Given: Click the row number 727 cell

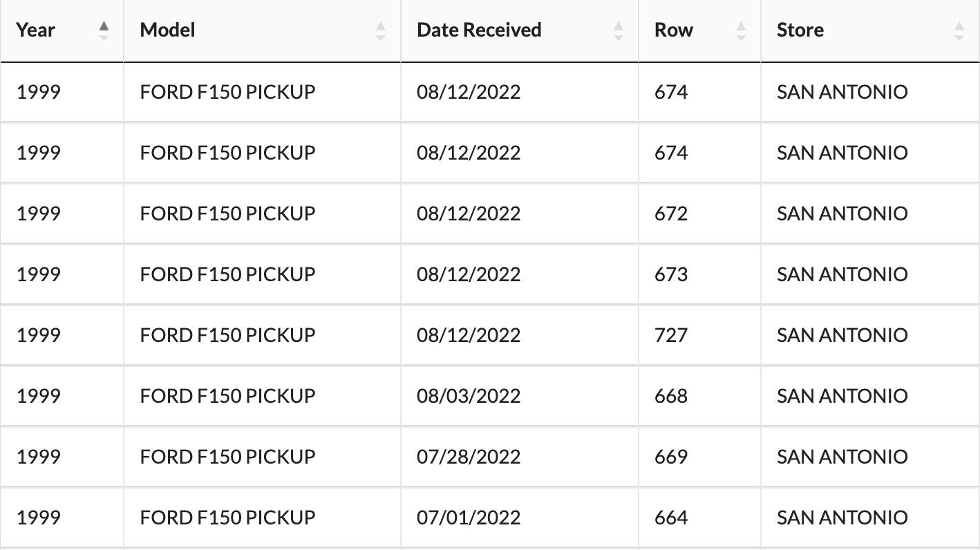Looking at the screenshot, I should click(671, 335).
